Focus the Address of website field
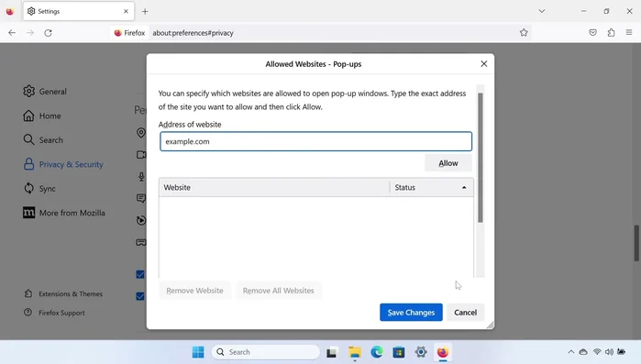The image size is (641, 364). pyautogui.click(x=316, y=141)
